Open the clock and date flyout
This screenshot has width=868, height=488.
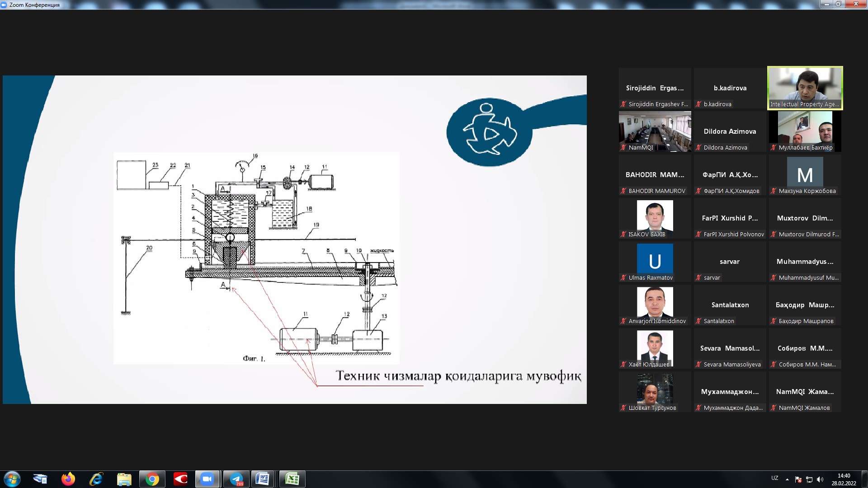[844, 479]
